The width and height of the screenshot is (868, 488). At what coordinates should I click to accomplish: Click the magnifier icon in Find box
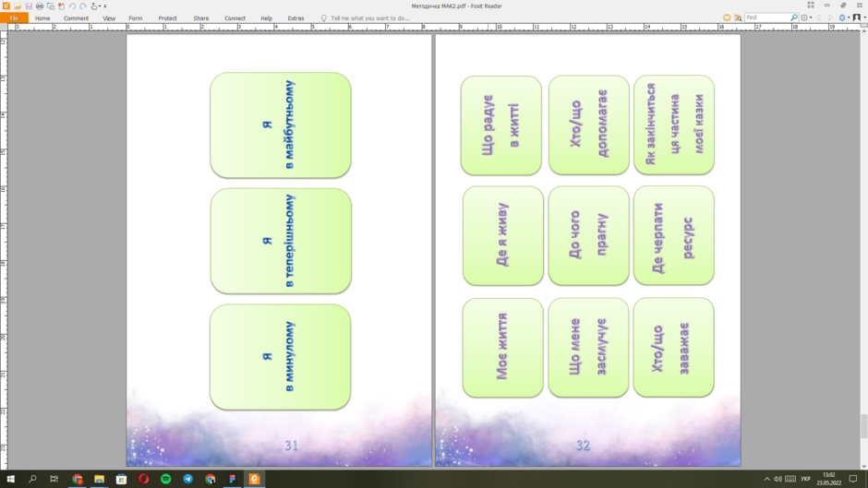coord(794,18)
